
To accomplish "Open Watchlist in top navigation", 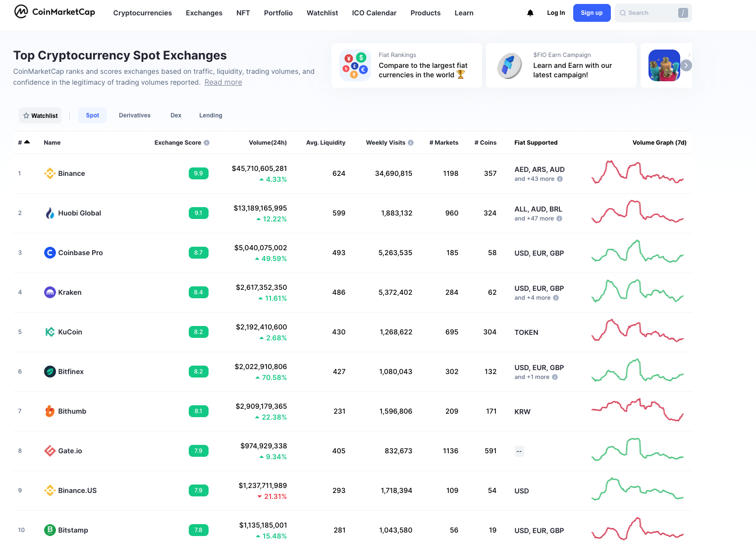I will click(323, 13).
